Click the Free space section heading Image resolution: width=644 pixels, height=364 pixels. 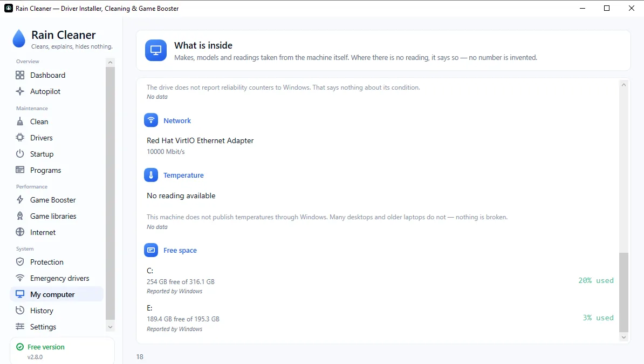click(180, 251)
